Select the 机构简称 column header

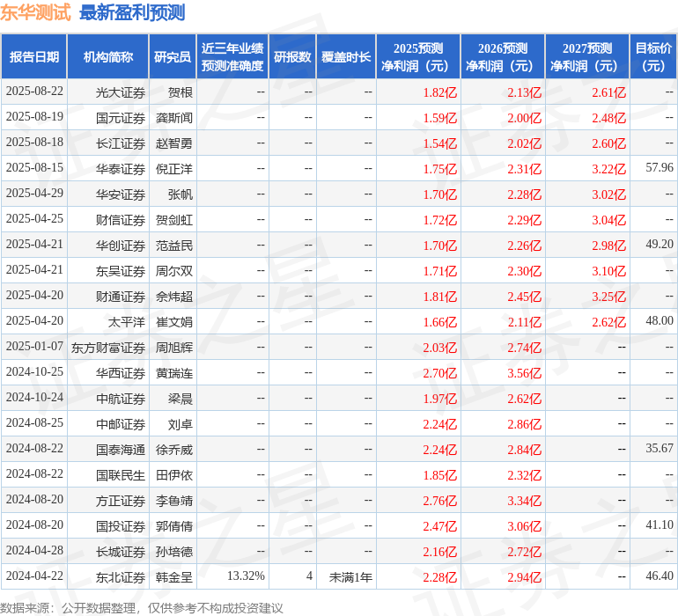pos(108,56)
